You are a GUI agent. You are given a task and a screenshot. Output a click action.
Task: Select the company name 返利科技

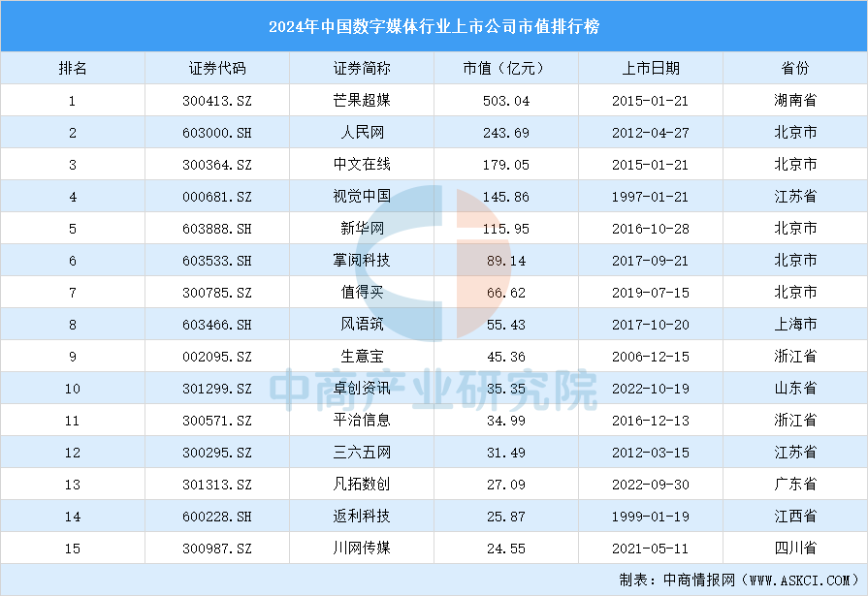coord(362,517)
